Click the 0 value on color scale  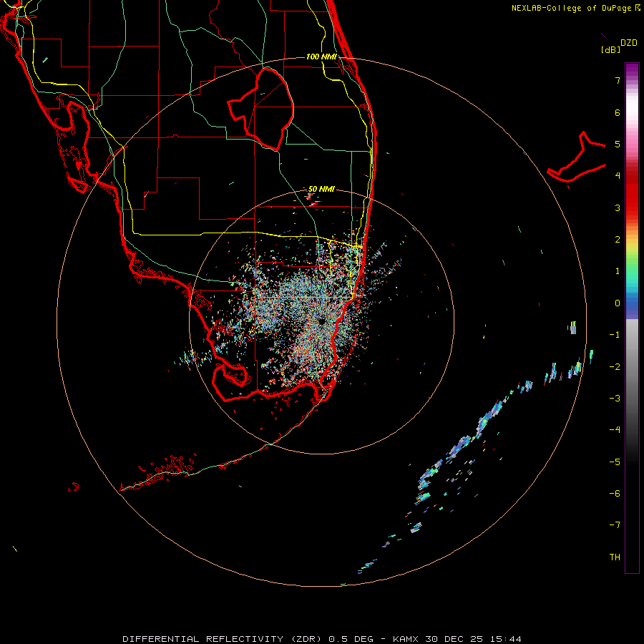point(618,303)
